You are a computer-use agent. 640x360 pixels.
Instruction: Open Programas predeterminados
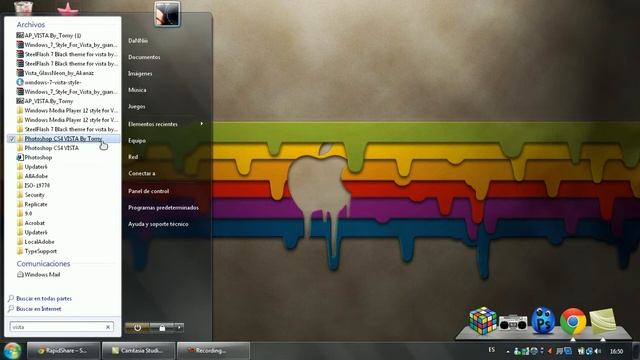pyautogui.click(x=163, y=207)
